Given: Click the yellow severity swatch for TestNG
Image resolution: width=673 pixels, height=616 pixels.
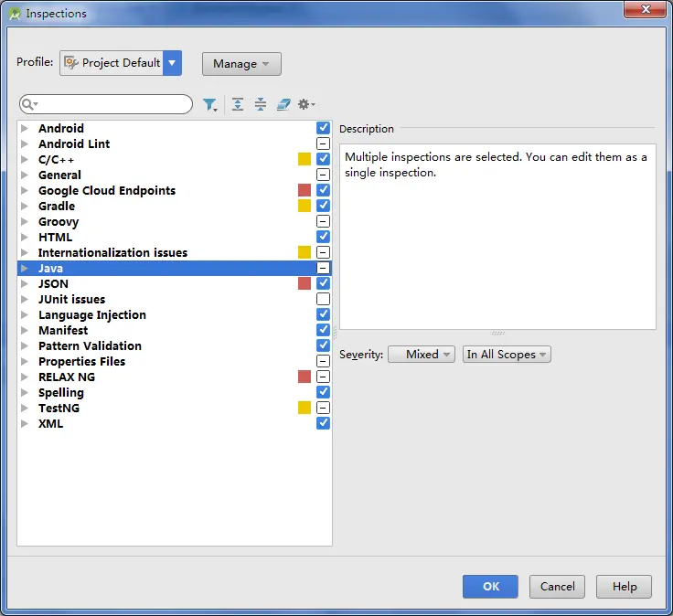Looking at the screenshot, I should [x=304, y=408].
